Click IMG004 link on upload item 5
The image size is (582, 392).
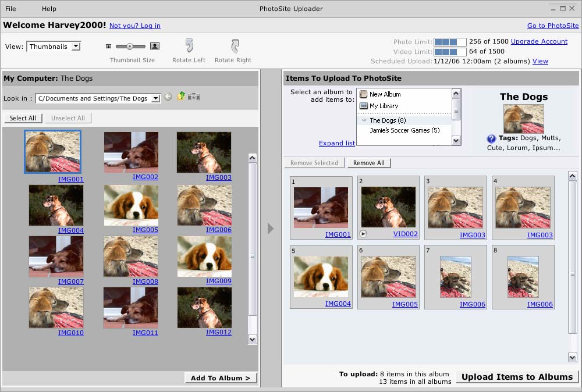[338, 304]
